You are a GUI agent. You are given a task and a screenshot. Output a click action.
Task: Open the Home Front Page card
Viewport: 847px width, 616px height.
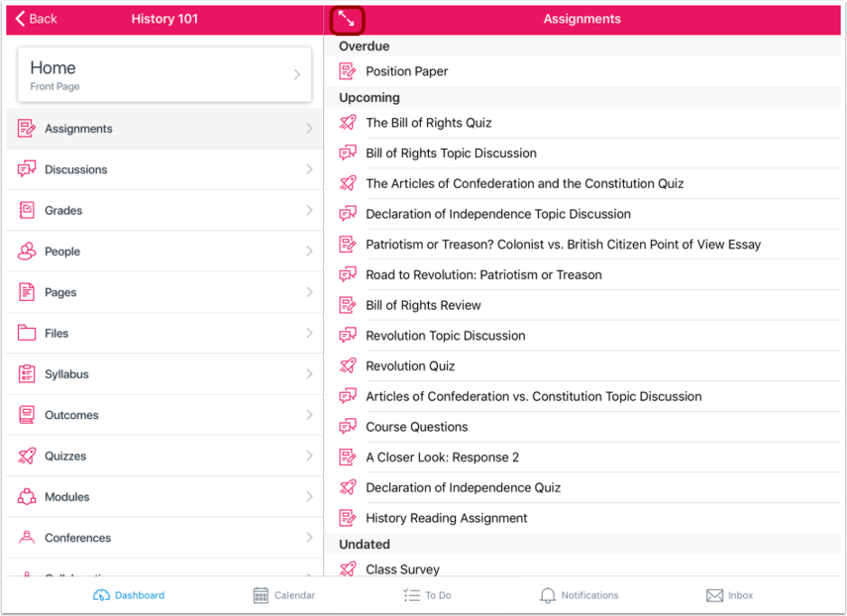[164, 74]
